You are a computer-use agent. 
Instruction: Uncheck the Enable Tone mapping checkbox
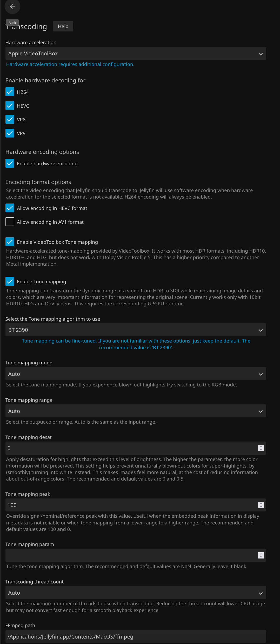point(10,281)
